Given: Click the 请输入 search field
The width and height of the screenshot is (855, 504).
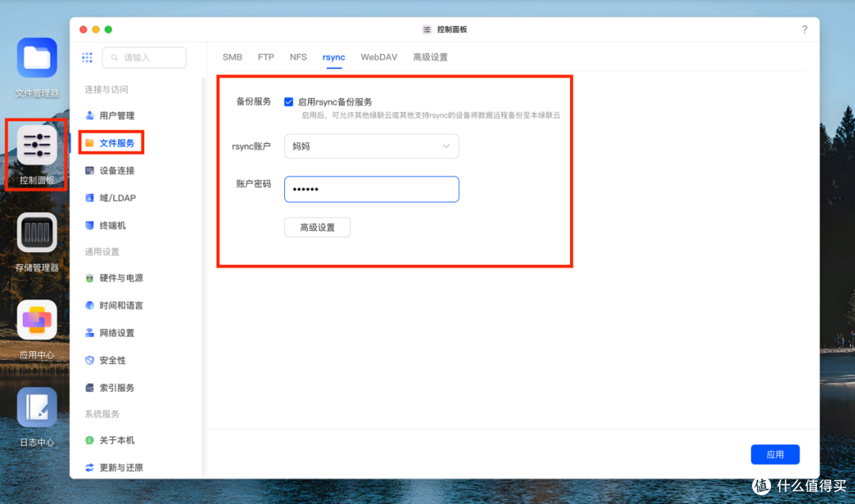Looking at the screenshot, I should pos(144,57).
